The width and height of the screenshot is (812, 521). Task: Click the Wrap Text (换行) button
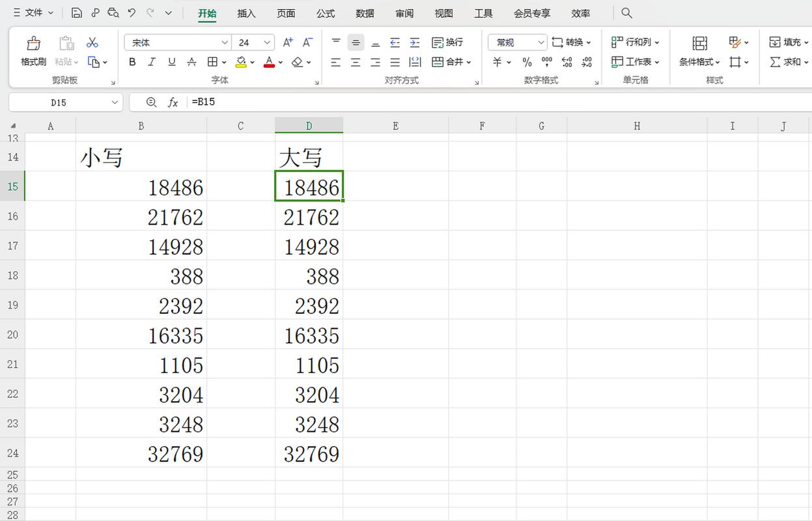[448, 42]
